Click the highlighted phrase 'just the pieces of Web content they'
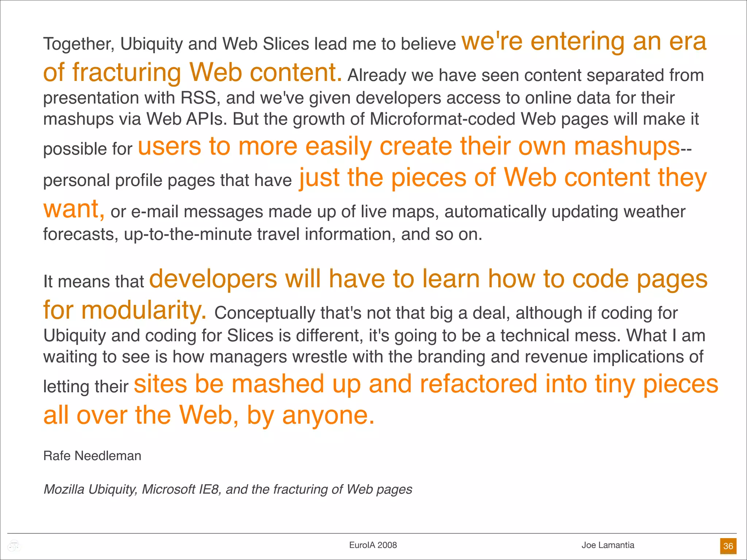 coord(503,178)
